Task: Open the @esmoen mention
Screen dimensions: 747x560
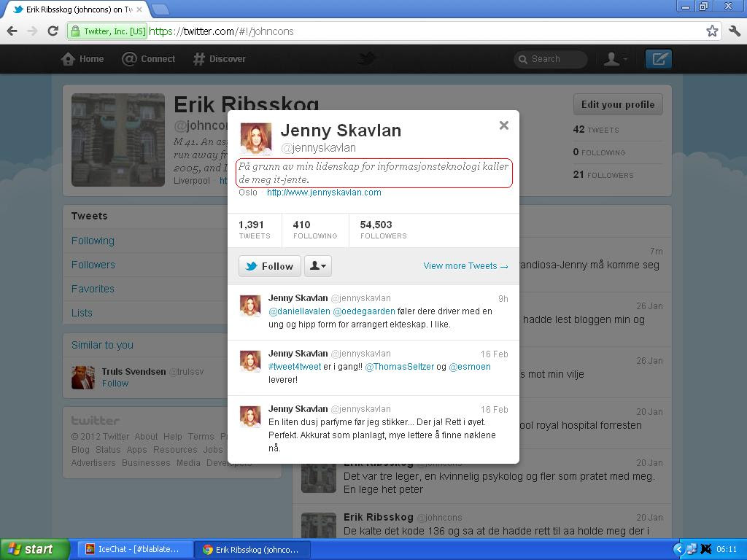Action: 470,367
